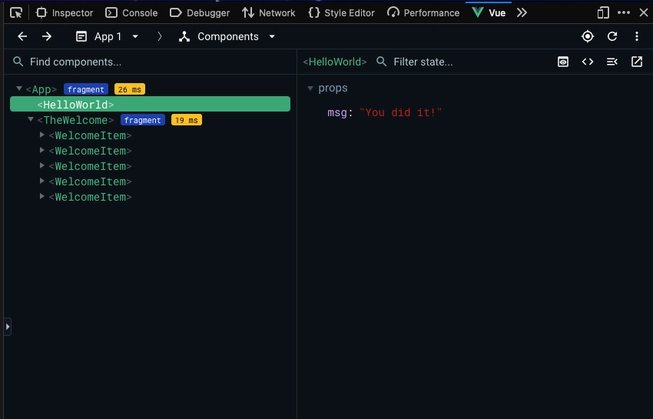Image resolution: width=653 pixels, height=419 pixels.
Task: Click the select component in page icon
Action: [587, 36]
